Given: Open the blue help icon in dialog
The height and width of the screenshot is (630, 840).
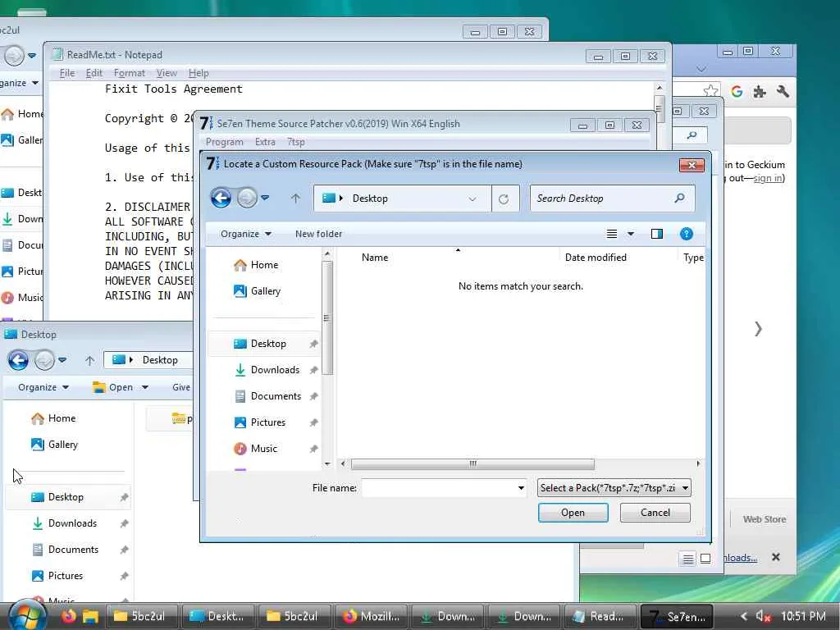Looking at the screenshot, I should (687, 234).
